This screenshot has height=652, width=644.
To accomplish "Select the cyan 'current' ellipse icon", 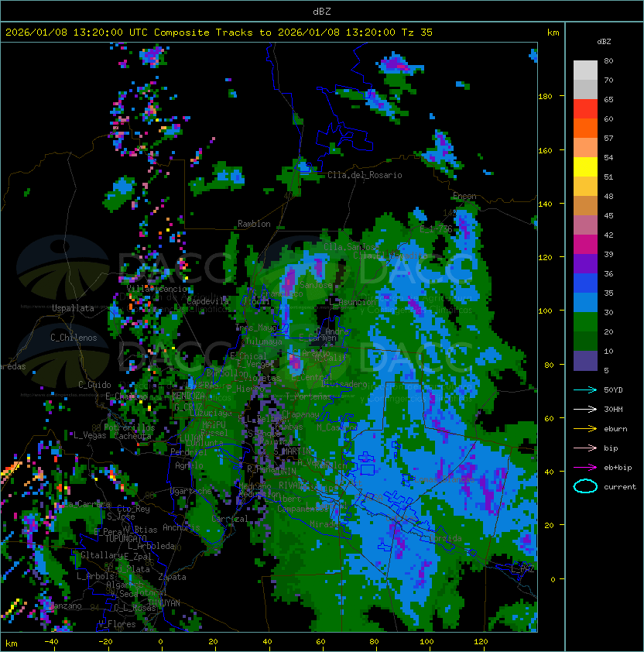I will click(x=585, y=486).
